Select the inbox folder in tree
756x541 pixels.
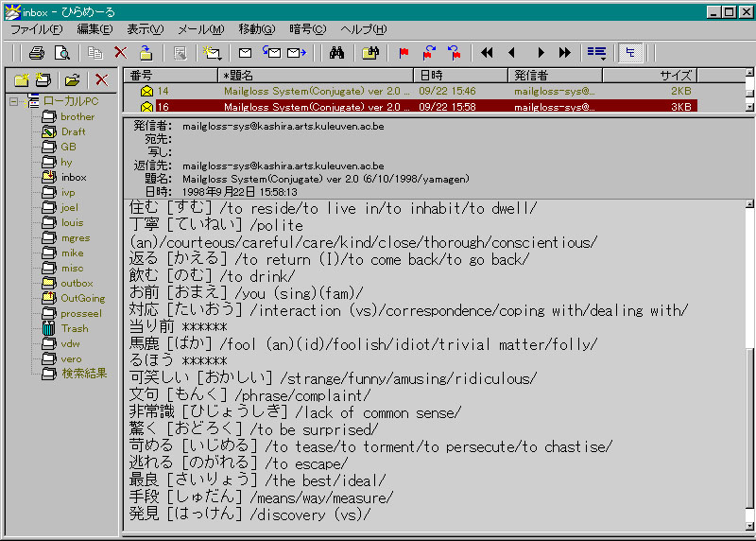[73, 177]
